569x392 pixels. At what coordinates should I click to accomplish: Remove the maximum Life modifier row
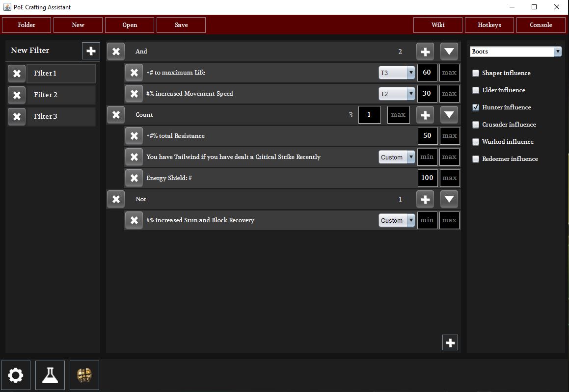click(x=134, y=73)
